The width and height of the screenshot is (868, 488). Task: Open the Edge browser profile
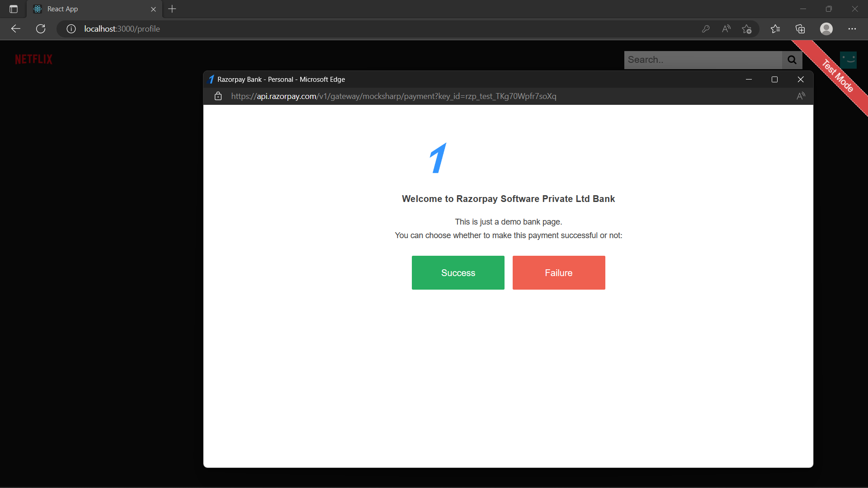coord(826,28)
